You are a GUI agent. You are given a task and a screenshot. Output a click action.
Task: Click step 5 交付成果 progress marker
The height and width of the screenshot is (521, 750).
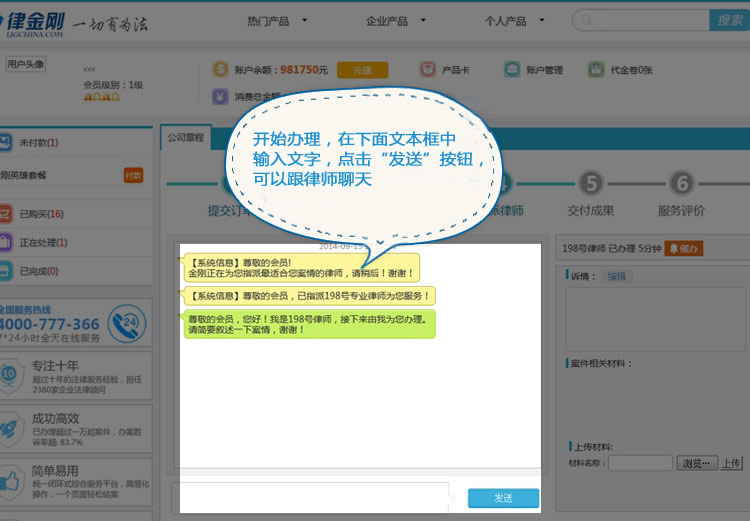coord(591,184)
